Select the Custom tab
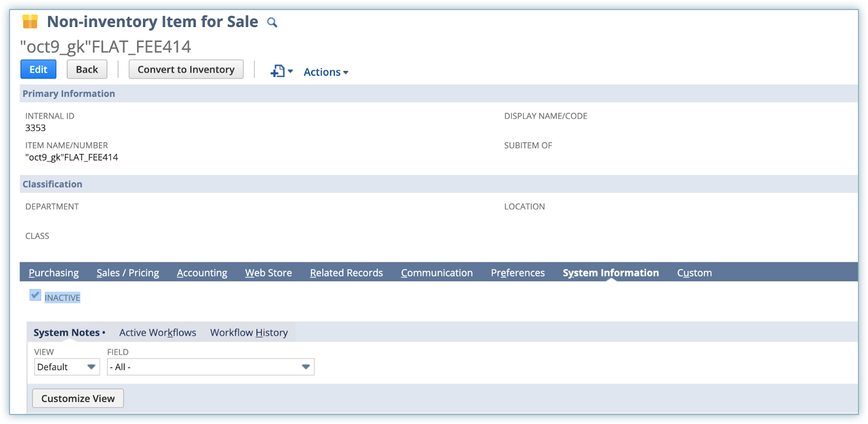 [x=694, y=273]
